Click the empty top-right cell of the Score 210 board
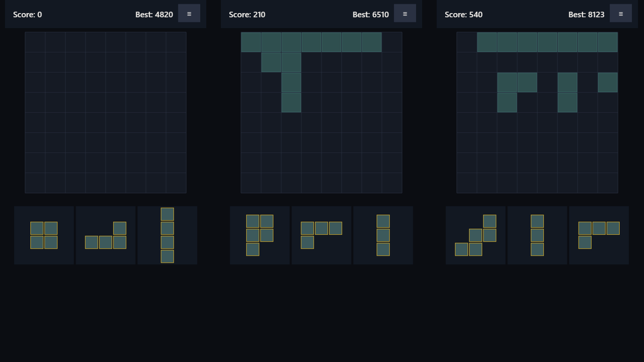Image resolution: width=644 pixels, height=362 pixels. pyautogui.click(x=392, y=42)
